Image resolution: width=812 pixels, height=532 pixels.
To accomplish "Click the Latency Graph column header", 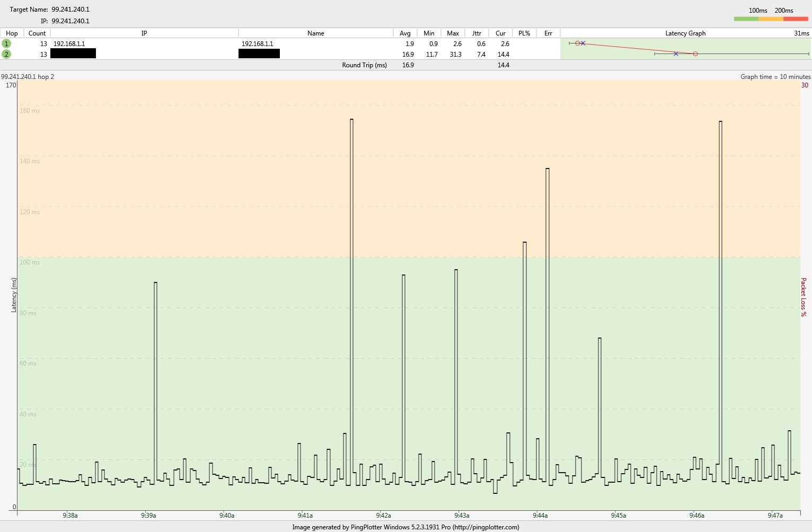I will click(x=685, y=33).
